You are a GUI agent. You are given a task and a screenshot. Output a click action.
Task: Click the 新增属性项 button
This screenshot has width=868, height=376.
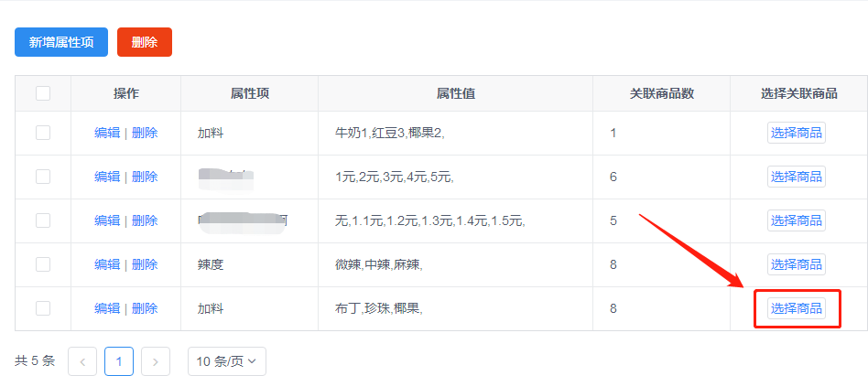pos(61,42)
